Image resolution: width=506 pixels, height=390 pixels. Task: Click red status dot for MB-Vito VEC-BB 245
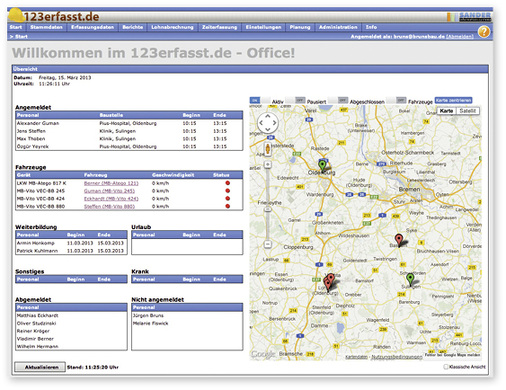click(x=228, y=191)
